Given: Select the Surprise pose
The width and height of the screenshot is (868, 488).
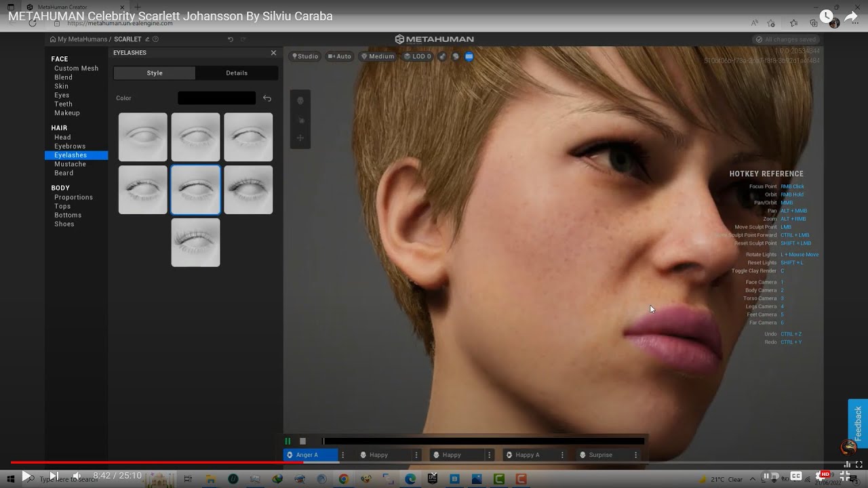Looking at the screenshot, I should point(604,455).
